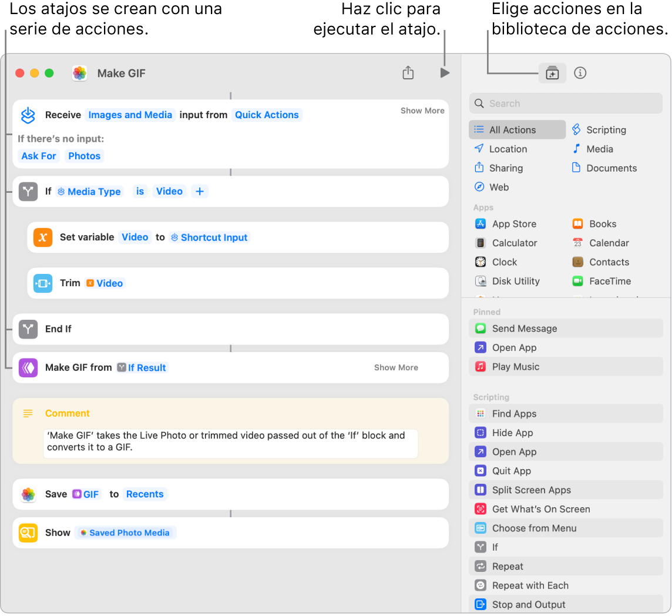The height and width of the screenshot is (616, 672).
Task: Change the Recents album destination
Action: (x=145, y=494)
